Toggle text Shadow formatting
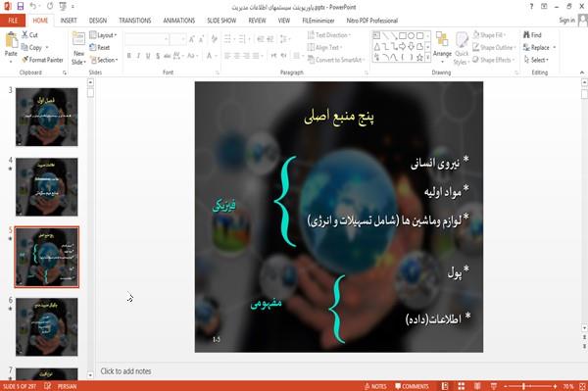Image resolution: width=588 pixels, height=391 pixels. [x=158, y=56]
